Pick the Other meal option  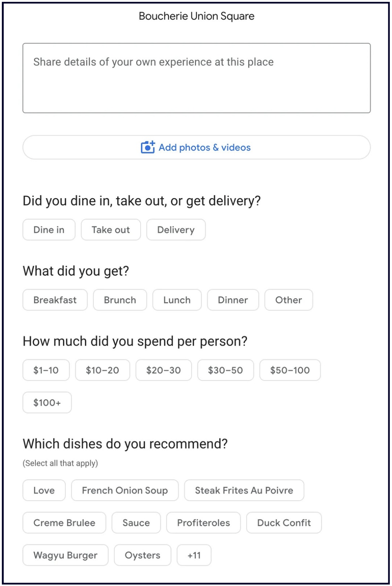(x=289, y=300)
